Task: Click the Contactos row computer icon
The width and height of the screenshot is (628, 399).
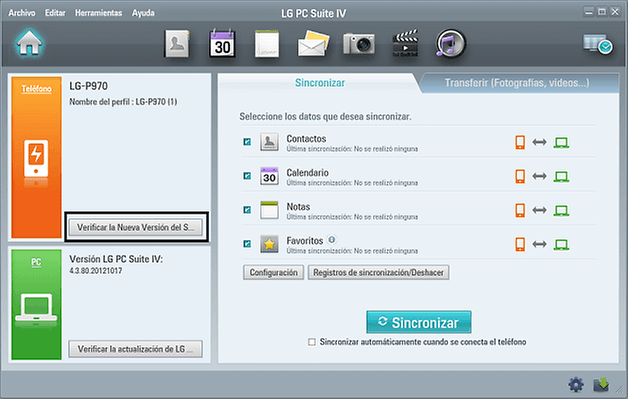Action: click(x=561, y=143)
